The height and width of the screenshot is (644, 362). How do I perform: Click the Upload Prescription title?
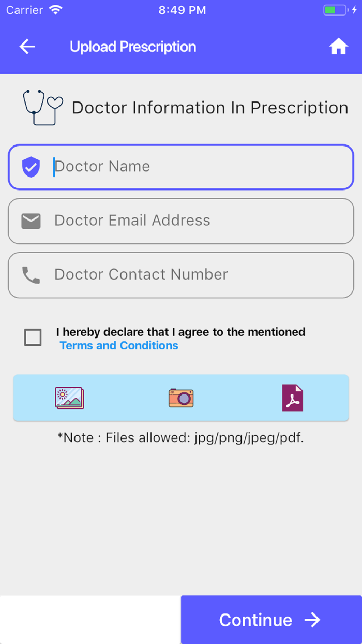click(133, 47)
